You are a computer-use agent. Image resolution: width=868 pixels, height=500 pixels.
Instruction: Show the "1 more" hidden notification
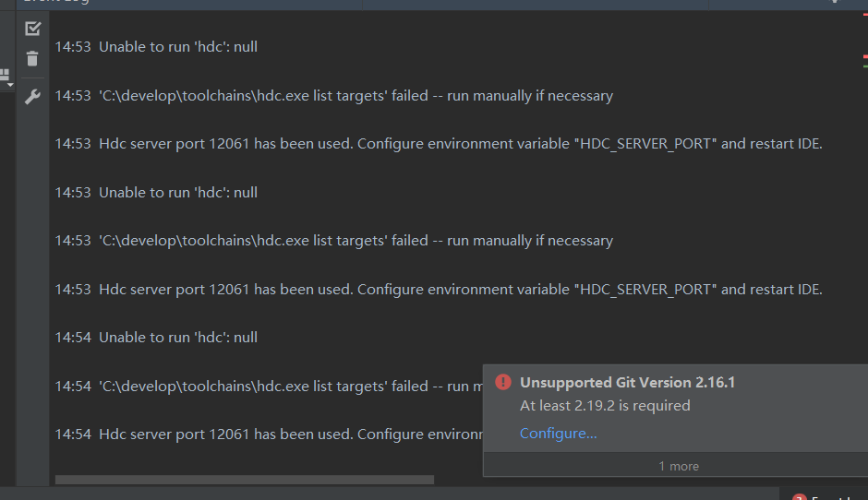678,466
